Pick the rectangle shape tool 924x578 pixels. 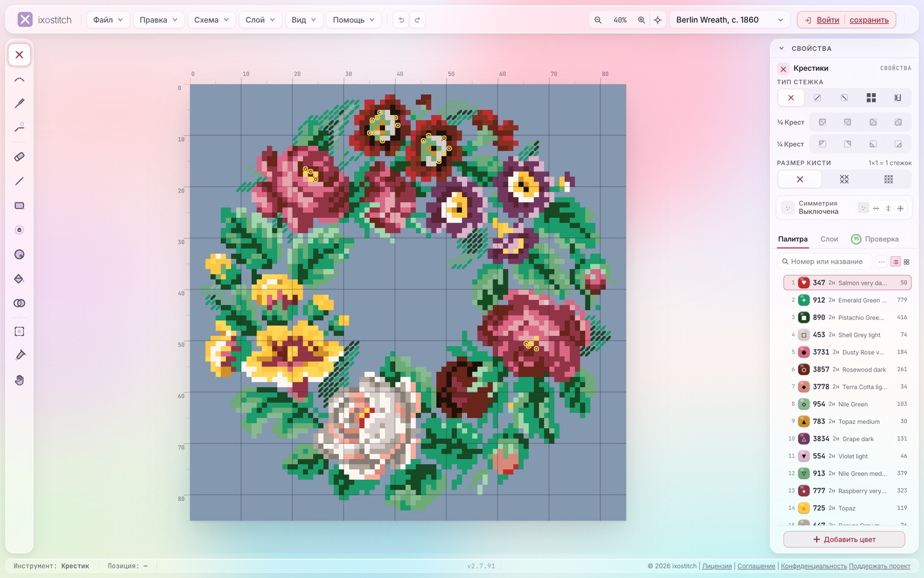(x=19, y=206)
